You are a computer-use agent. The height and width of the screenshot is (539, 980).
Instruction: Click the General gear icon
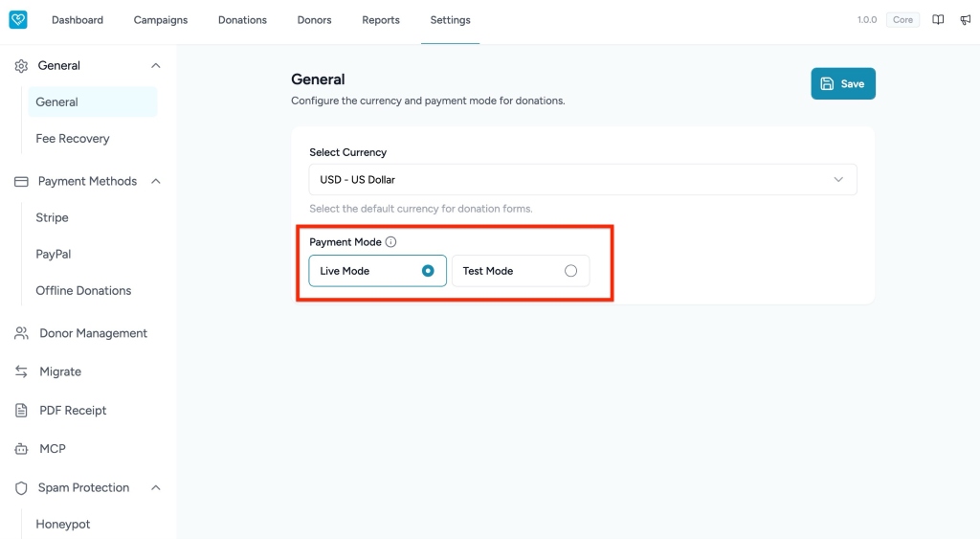21,66
